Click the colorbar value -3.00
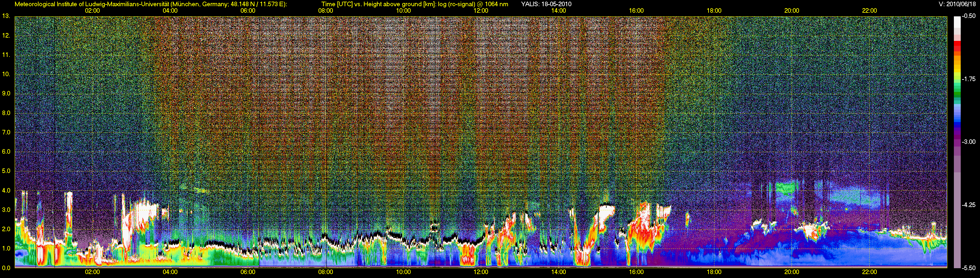Image resolution: width=980 pixels, height=278 pixels. pyautogui.click(x=969, y=142)
